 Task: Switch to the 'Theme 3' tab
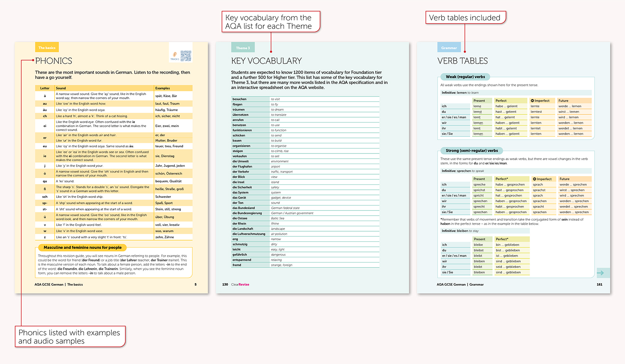tap(243, 47)
